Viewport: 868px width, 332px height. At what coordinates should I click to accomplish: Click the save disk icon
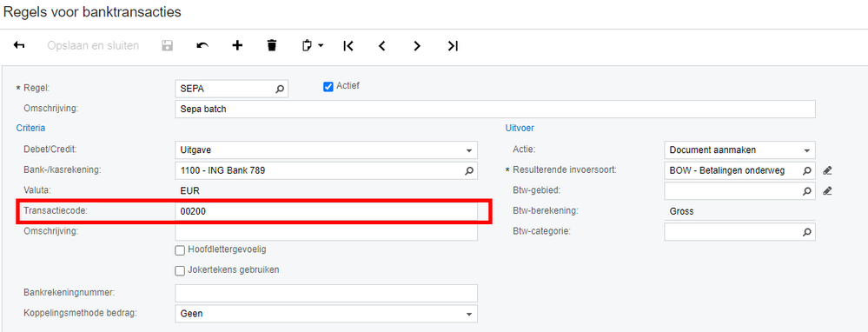167,45
